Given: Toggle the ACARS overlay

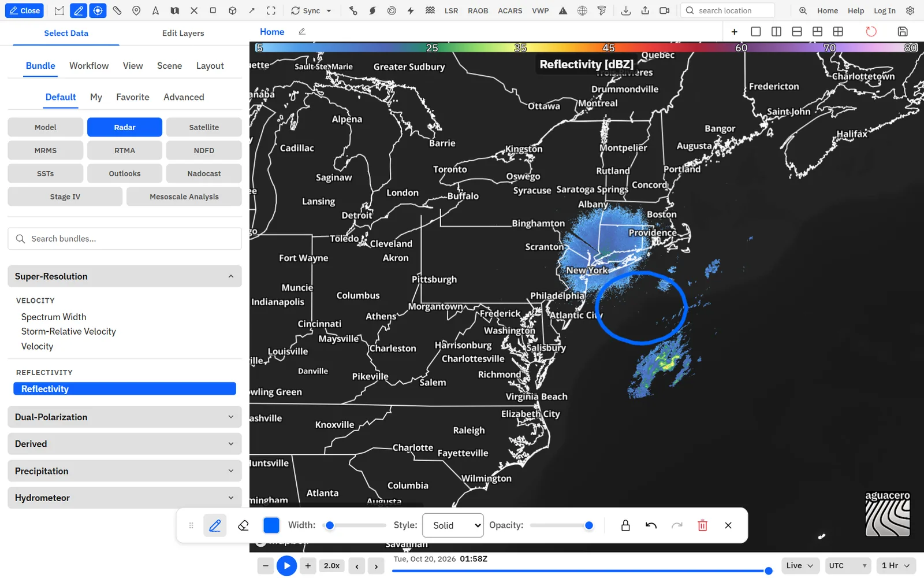Looking at the screenshot, I should [x=510, y=10].
